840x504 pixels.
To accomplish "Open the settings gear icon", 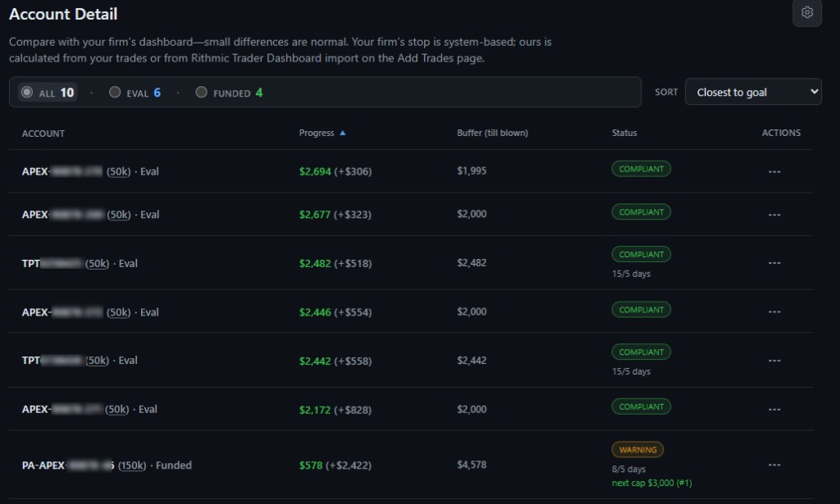I will (x=807, y=13).
